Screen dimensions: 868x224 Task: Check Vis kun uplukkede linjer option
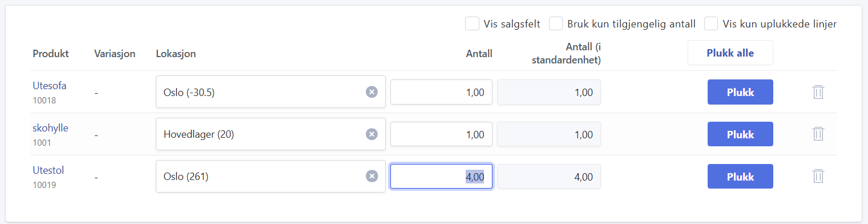[711, 24]
